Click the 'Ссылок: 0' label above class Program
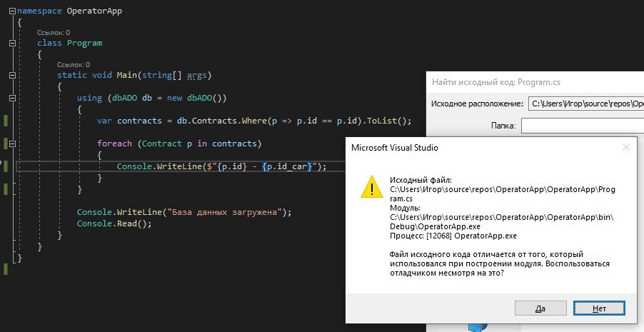 [54, 32]
